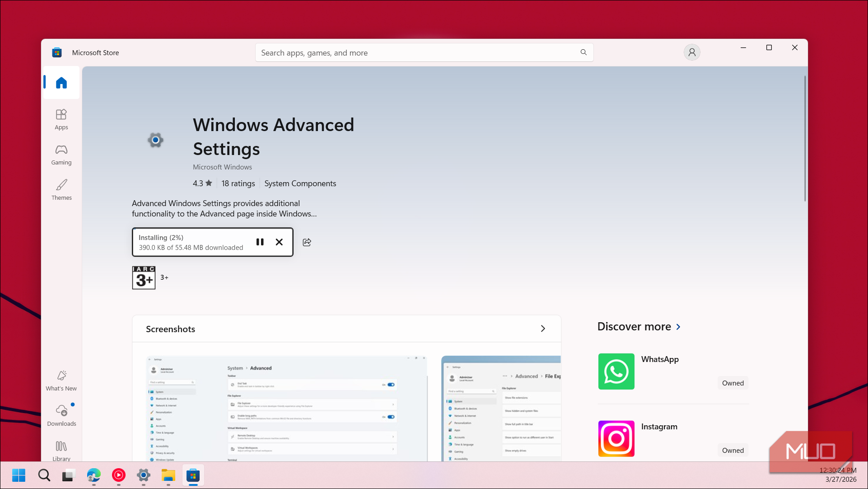Open the Gaming section
868x489 pixels.
coord(61,155)
